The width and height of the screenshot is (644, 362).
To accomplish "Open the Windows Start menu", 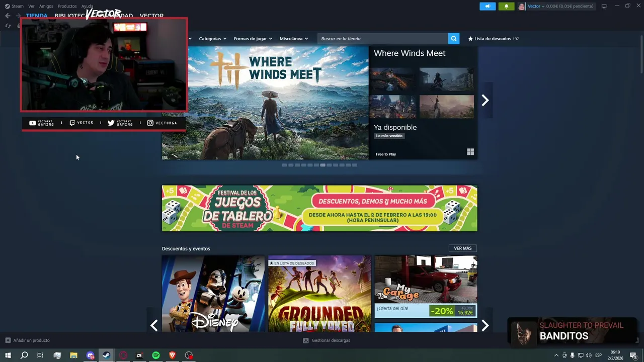I will pyautogui.click(x=8, y=355).
